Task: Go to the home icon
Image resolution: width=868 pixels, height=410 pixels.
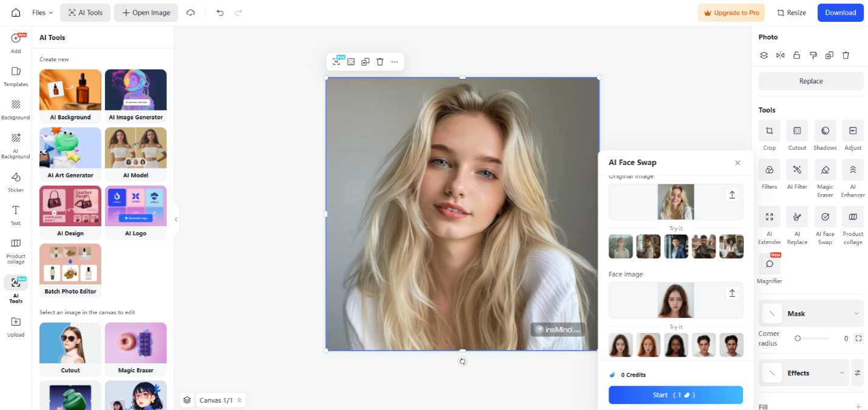Action: (16, 13)
